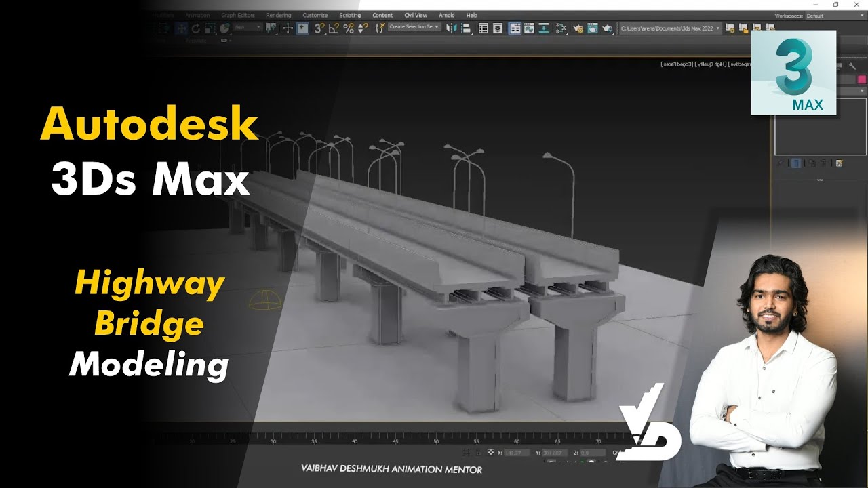Viewport: 868px width, 488px height.
Task: Open the Rendered Frame Window
Action: click(x=592, y=28)
